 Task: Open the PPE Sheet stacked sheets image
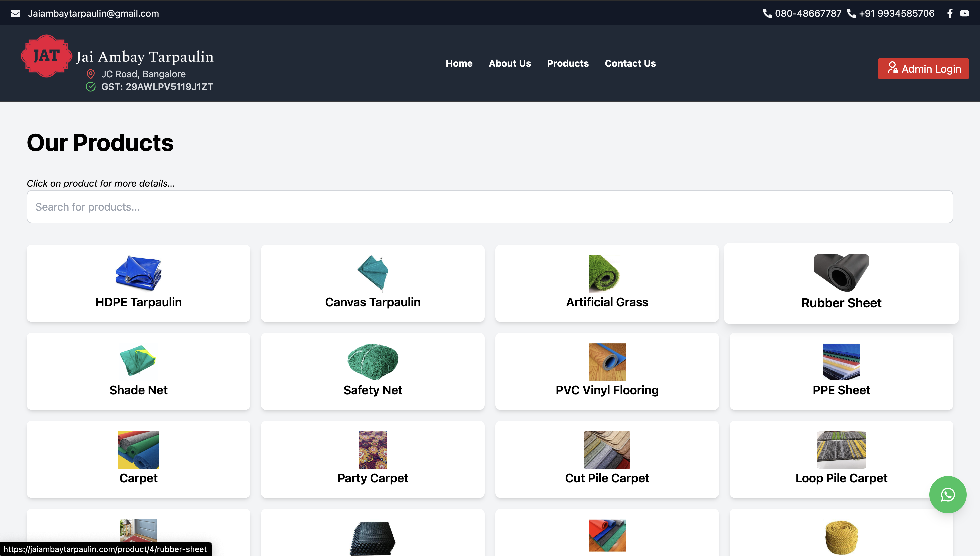(841, 362)
